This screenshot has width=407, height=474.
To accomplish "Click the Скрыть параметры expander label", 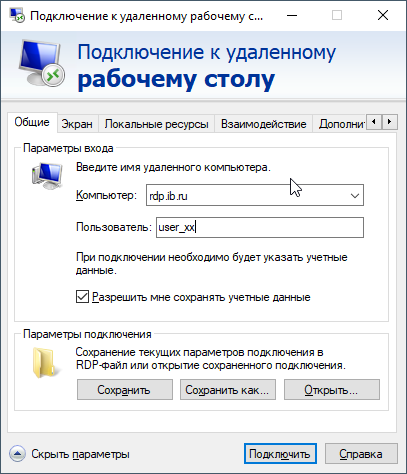I will pos(80,454).
